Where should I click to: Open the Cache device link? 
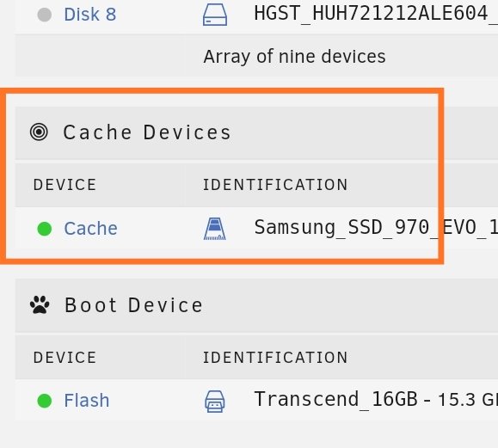91,229
